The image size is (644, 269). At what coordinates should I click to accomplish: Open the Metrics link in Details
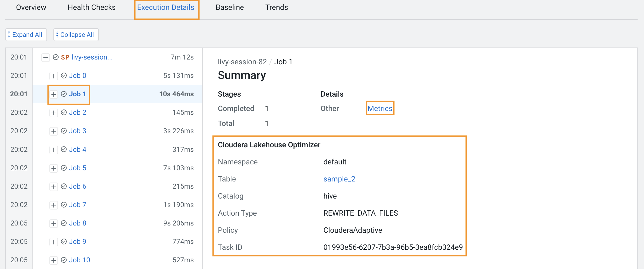click(x=380, y=108)
